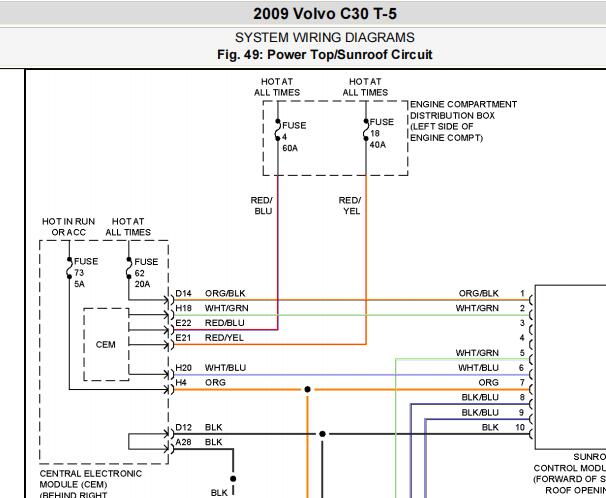The image size is (606, 498).
Task: Click the 'SYSTEM WIRING DIAGRAMS' heading
Action: (x=325, y=37)
